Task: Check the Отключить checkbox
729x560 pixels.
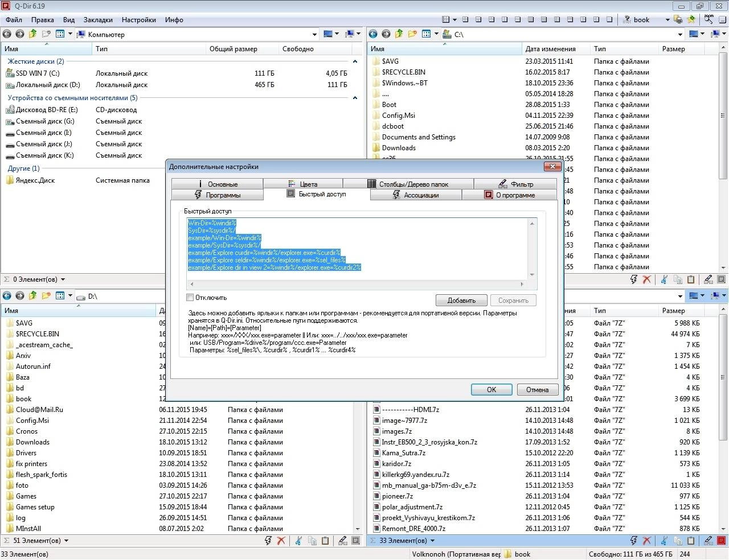Action: (190, 298)
